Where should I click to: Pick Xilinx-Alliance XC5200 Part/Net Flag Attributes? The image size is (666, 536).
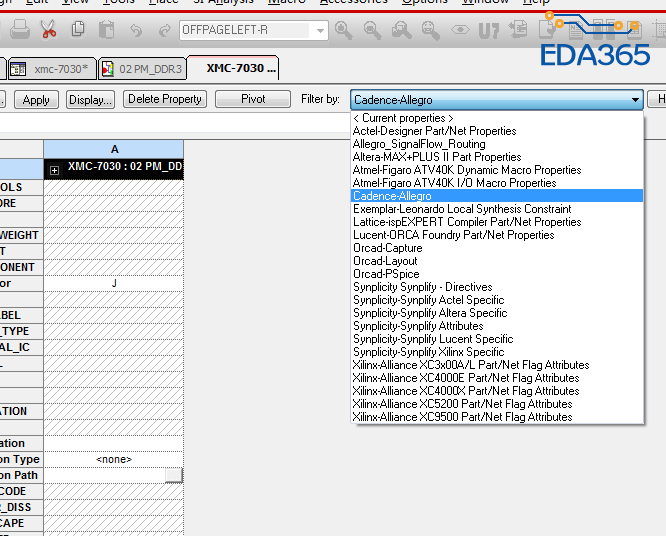497,404
